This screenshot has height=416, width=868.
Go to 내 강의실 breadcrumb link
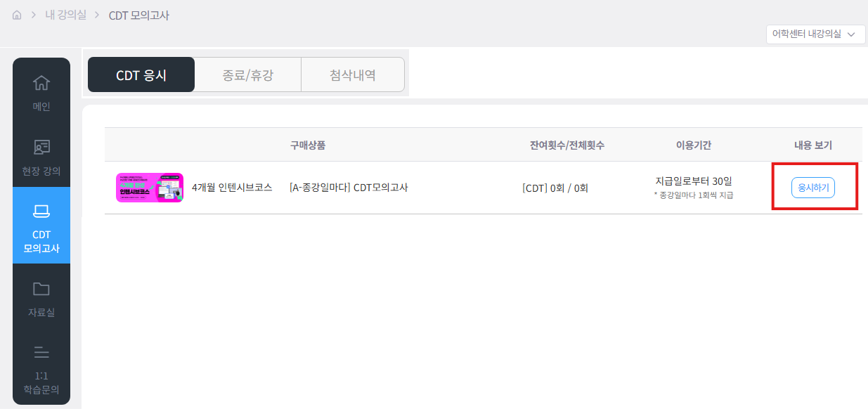click(66, 15)
